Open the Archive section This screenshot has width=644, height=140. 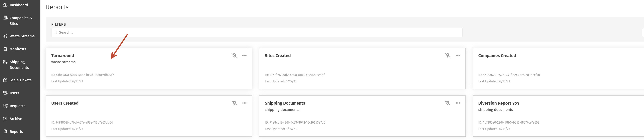(16, 119)
